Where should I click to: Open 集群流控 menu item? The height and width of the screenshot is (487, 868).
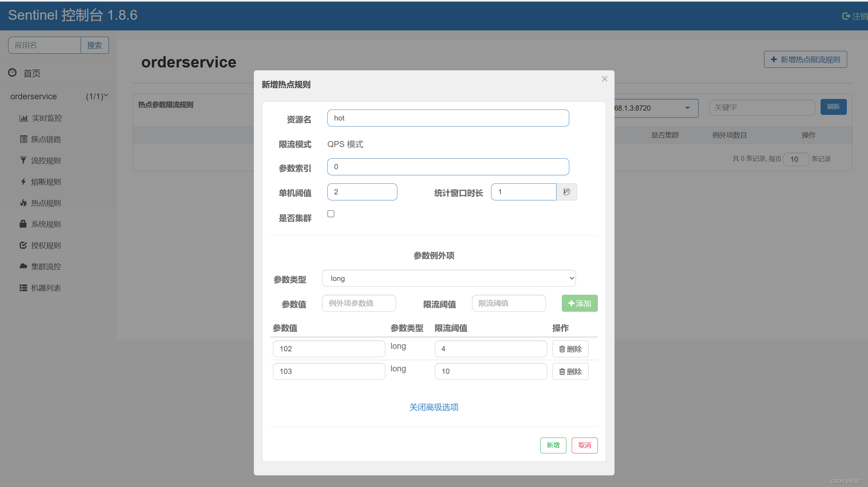(x=46, y=266)
